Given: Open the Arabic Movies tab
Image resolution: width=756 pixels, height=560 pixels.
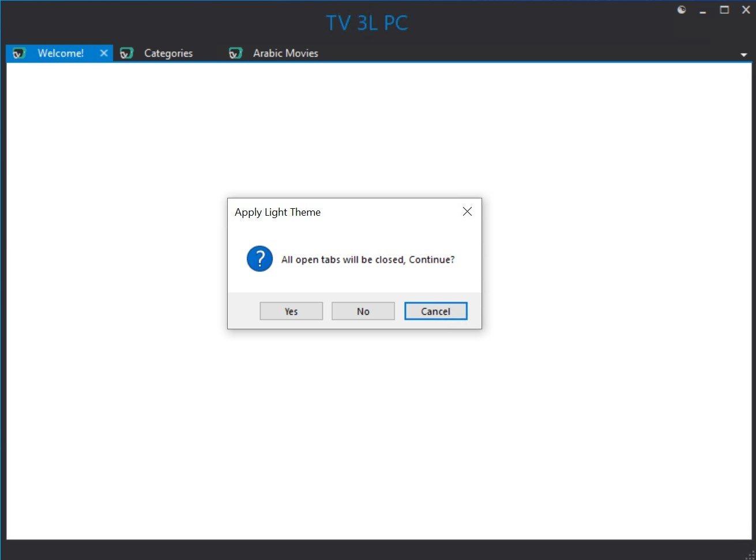Looking at the screenshot, I should 285,53.
